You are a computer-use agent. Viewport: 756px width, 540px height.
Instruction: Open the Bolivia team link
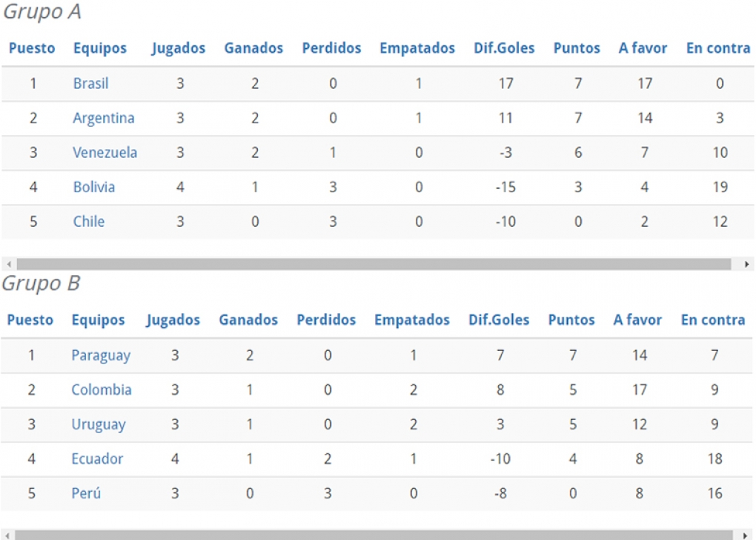pyautogui.click(x=94, y=187)
